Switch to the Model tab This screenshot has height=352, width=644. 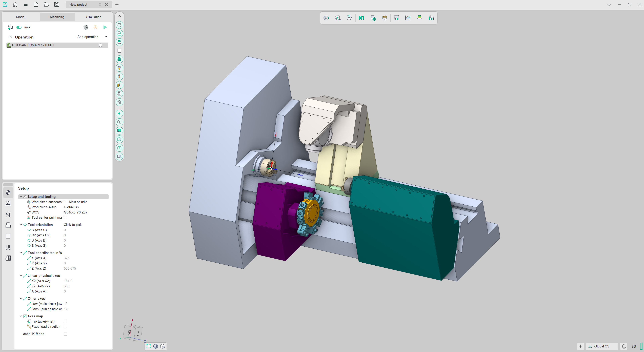coord(21,17)
